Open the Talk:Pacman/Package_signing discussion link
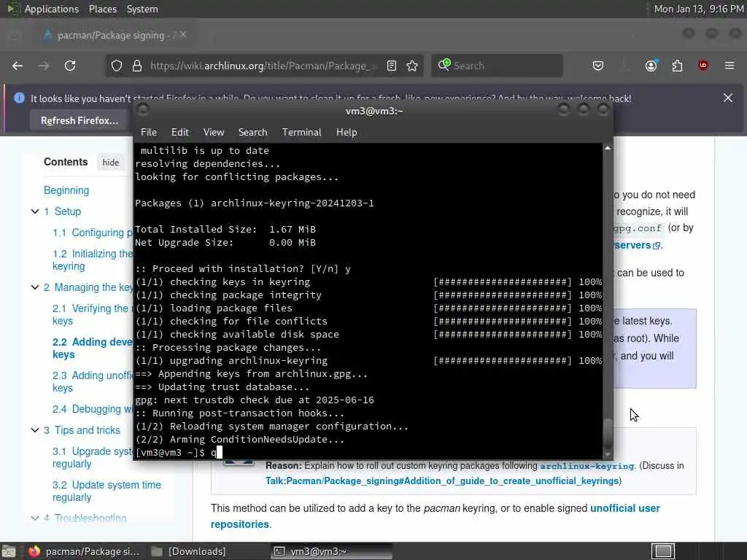The image size is (747, 560). [442, 481]
